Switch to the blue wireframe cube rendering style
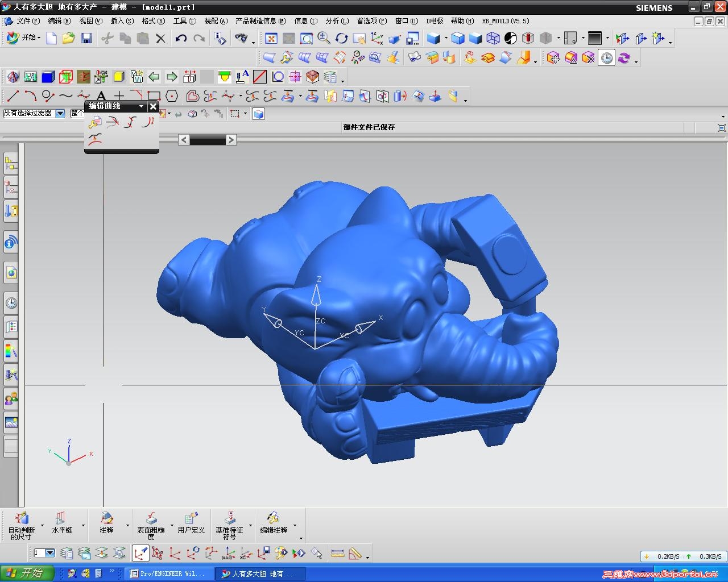Image resolution: width=728 pixels, height=582 pixels. pyautogui.click(x=493, y=38)
